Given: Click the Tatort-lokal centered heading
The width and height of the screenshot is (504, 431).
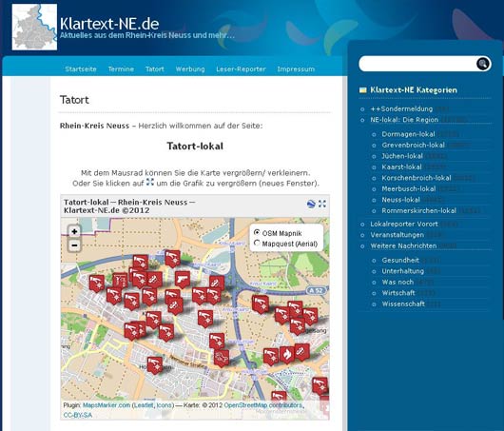Looking at the screenshot, I should tap(195, 146).
